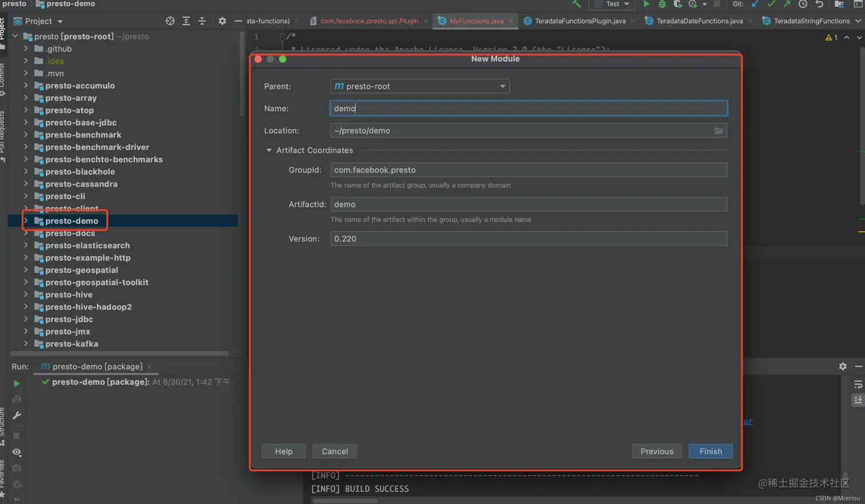Click the eye view options icon in Run panel

(17, 452)
